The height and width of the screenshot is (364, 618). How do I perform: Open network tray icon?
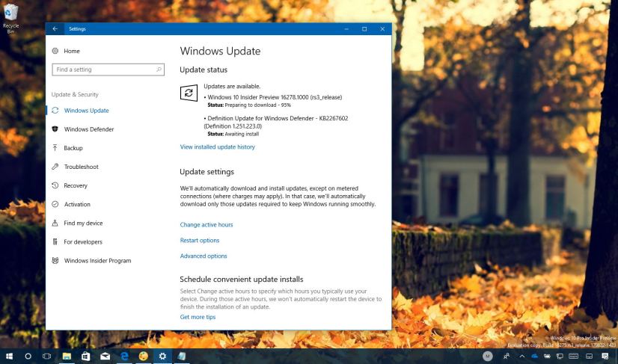(x=560, y=356)
